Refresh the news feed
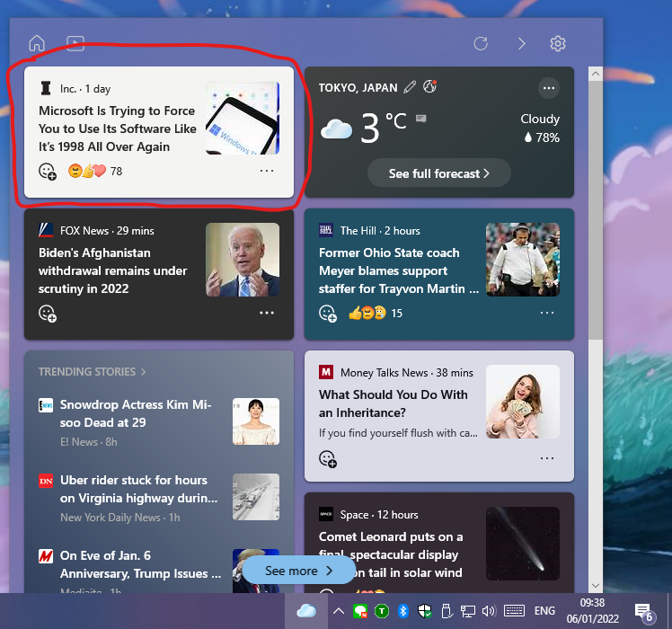Viewport: 672px width, 629px height. (481, 43)
